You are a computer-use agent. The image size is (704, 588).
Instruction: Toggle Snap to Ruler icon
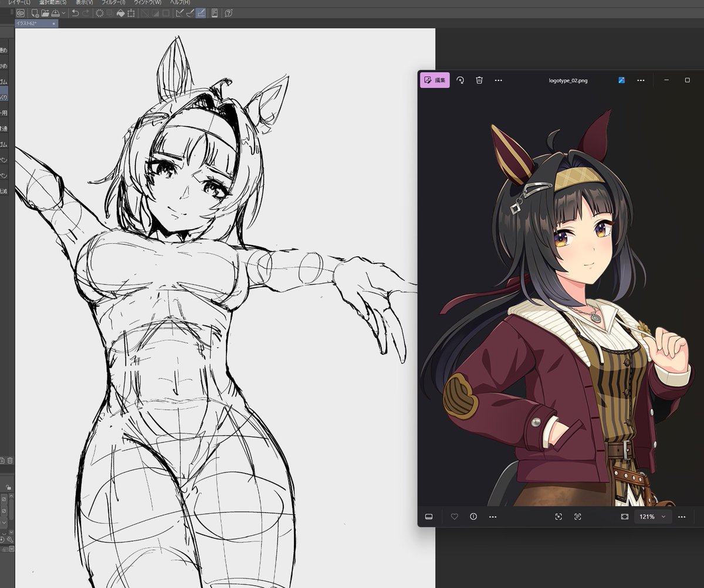coord(180,13)
